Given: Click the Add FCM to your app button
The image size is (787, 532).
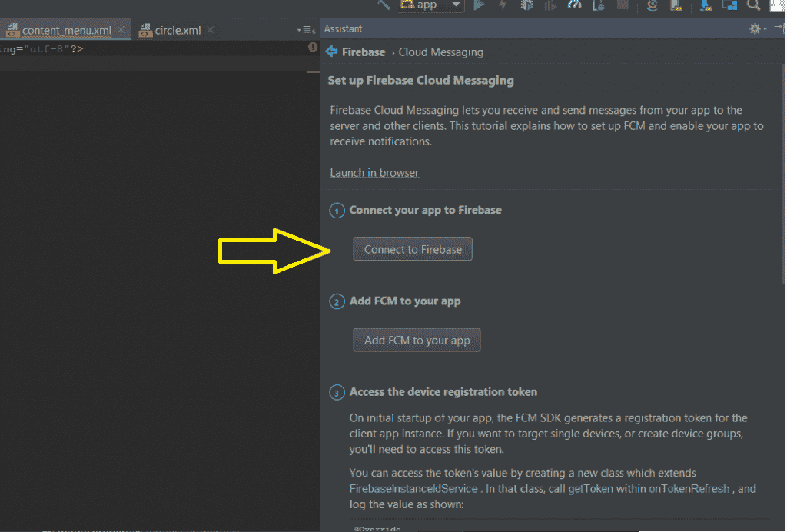Looking at the screenshot, I should 417,340.
